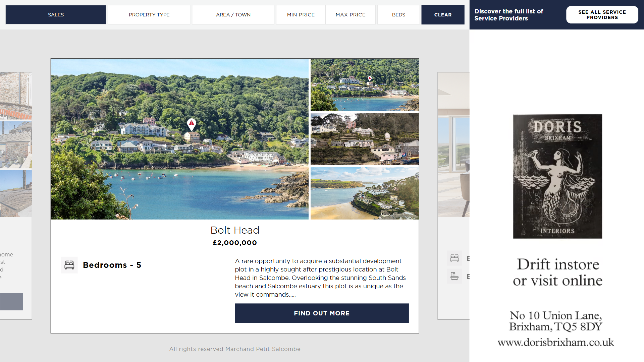Click the red map pin on main photo
The height and width of the screenshot is (362, 644).
tap(192, 124)
